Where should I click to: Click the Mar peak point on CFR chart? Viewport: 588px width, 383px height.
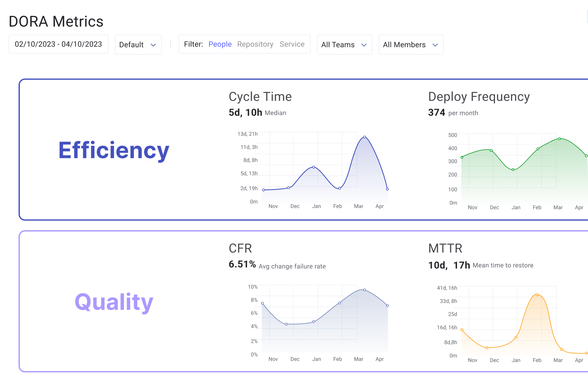tap(365, 290)
